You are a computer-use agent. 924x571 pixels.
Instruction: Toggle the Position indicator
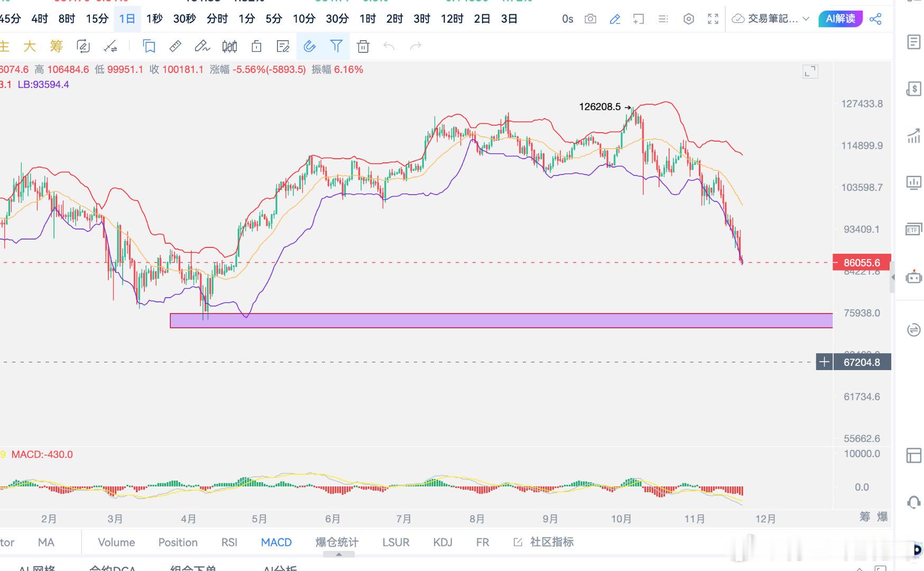click(178, 542)
